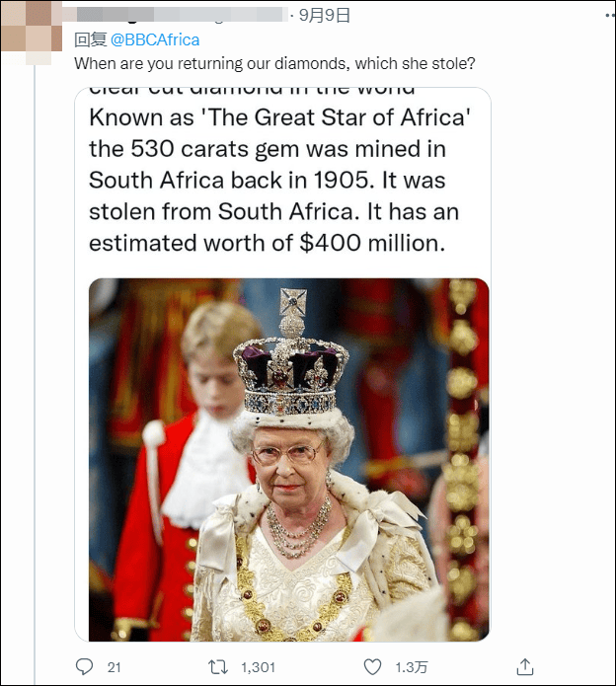Screen dimensions: 616x686
Task: Click the '回复' reply-to label
Action: pos(90,39)
